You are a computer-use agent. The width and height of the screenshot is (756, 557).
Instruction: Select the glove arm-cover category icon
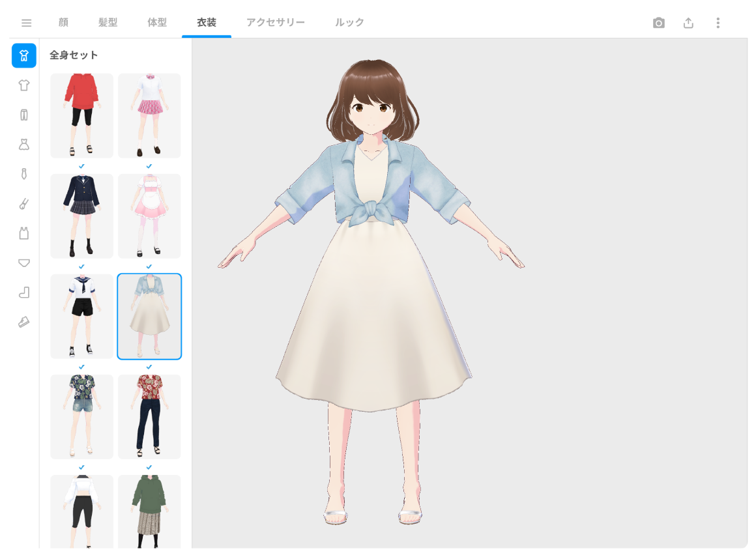coord(24,203)
